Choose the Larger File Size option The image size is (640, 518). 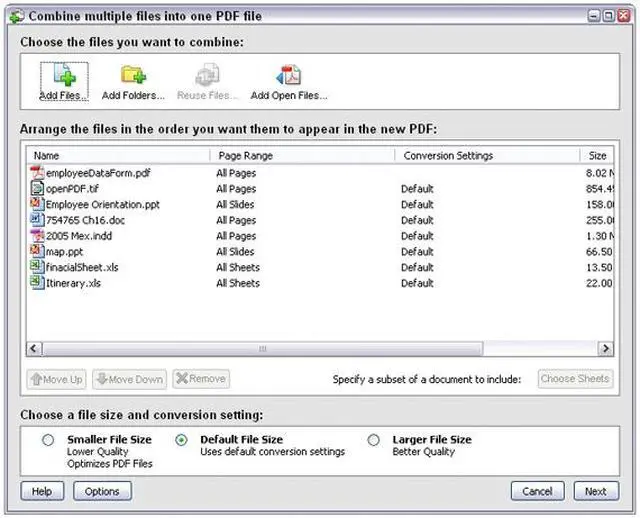pos(373,440)
